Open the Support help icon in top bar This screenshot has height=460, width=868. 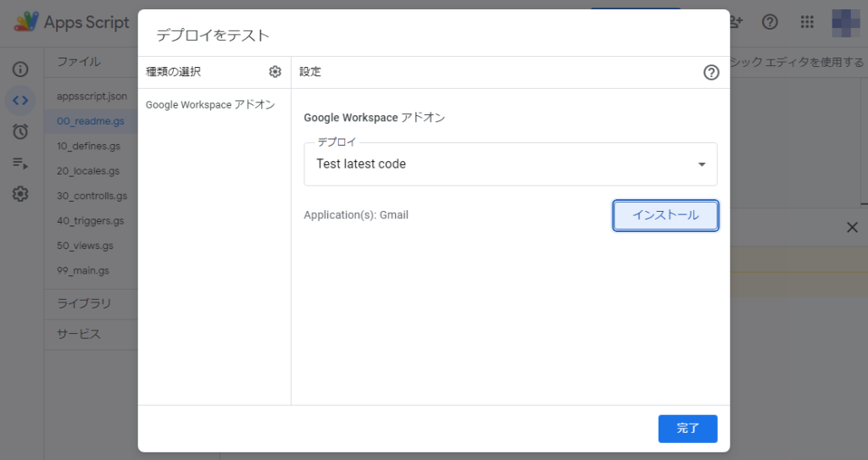click(770, 21)
